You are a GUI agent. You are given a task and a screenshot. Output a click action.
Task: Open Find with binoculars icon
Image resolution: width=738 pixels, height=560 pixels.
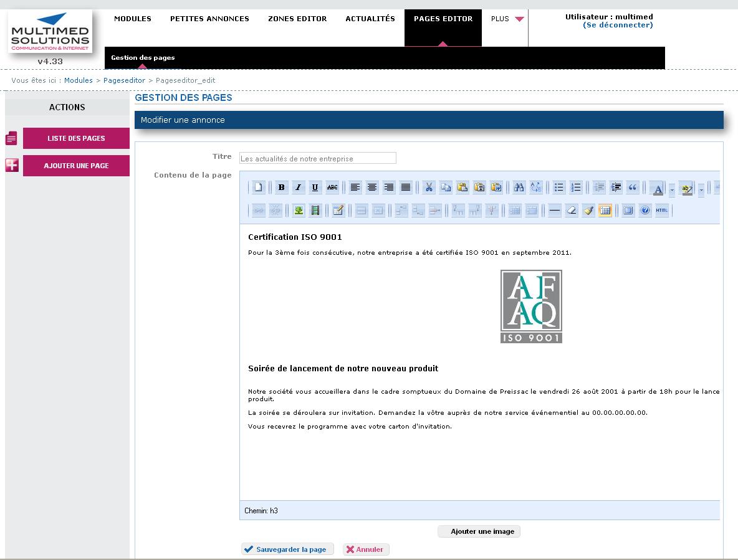pos(519,187)
